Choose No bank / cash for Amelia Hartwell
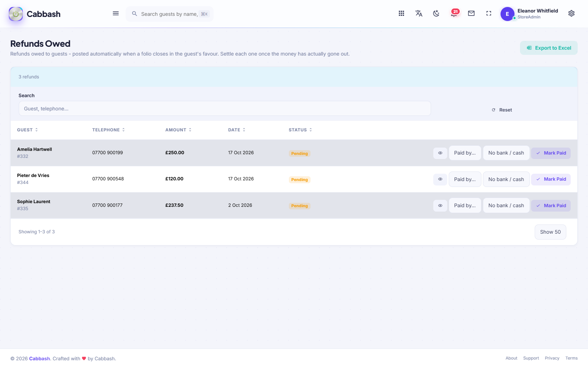 [506, 153]
